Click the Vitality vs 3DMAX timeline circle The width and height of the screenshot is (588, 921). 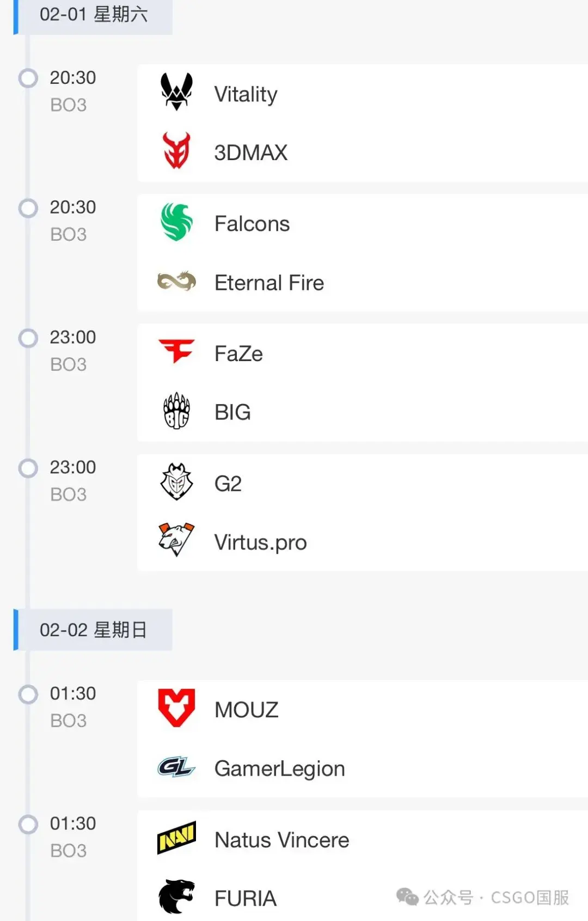pos(28,78)
